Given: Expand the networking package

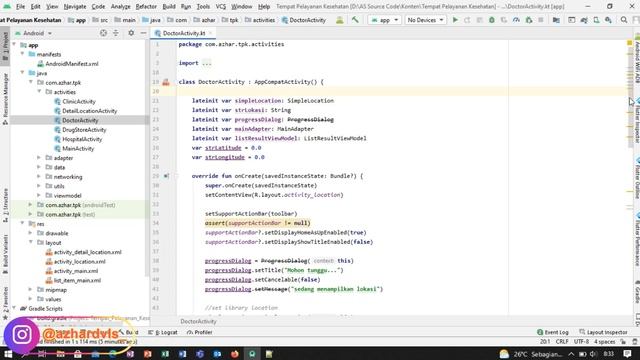Looking at the screenshot, I should (x=39, y=177).
